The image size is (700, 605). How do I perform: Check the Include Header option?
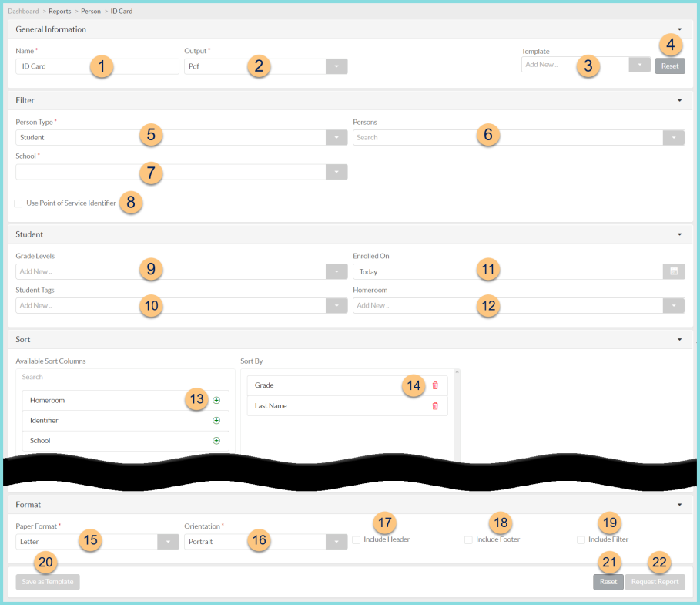click(357, 539)
